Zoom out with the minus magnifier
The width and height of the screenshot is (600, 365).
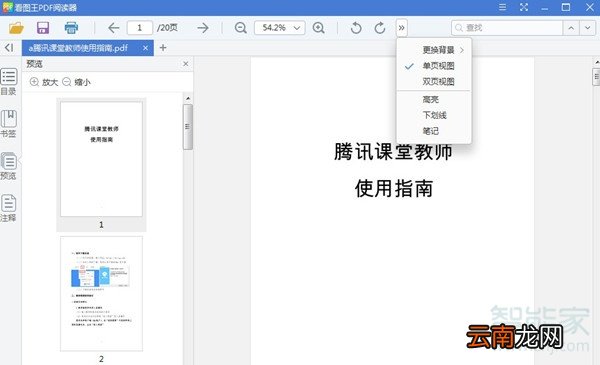240,28
